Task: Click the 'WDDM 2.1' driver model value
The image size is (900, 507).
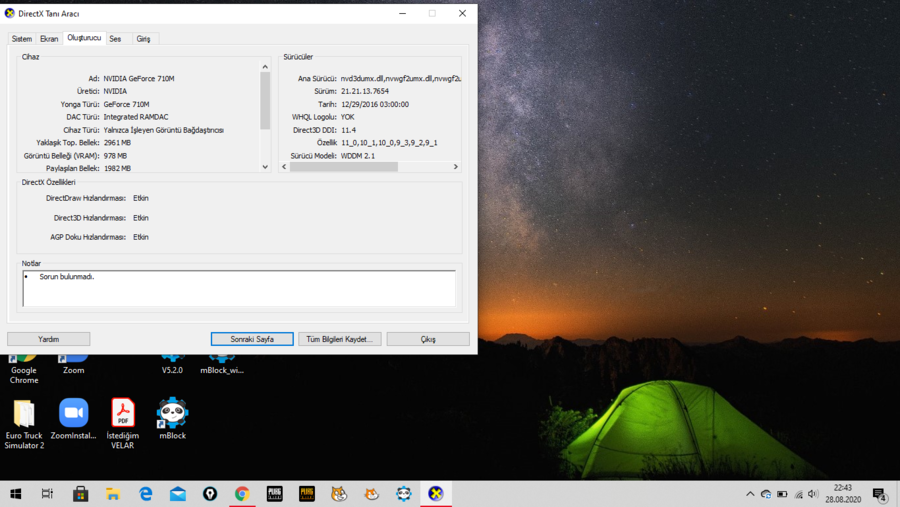Action: (x=358, y=156)
